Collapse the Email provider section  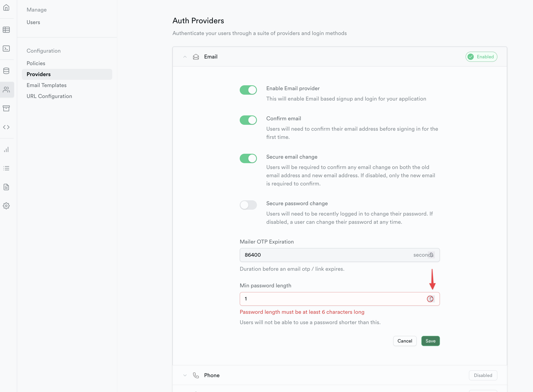tap(185, 57)
